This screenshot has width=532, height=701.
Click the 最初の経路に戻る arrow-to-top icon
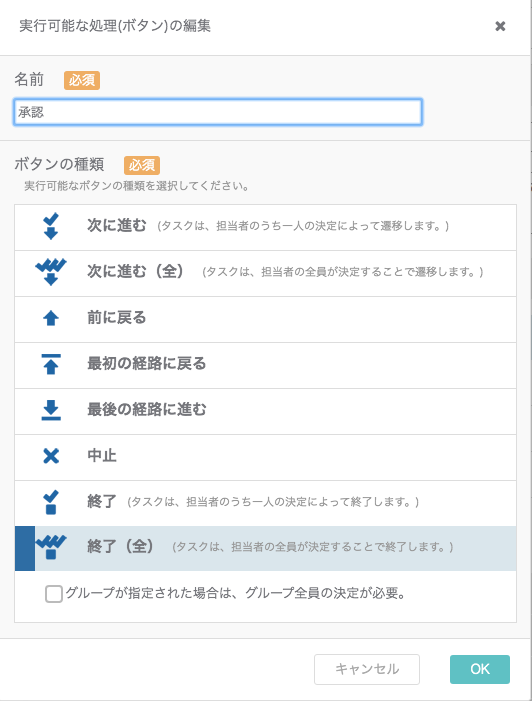coord(51,364)
